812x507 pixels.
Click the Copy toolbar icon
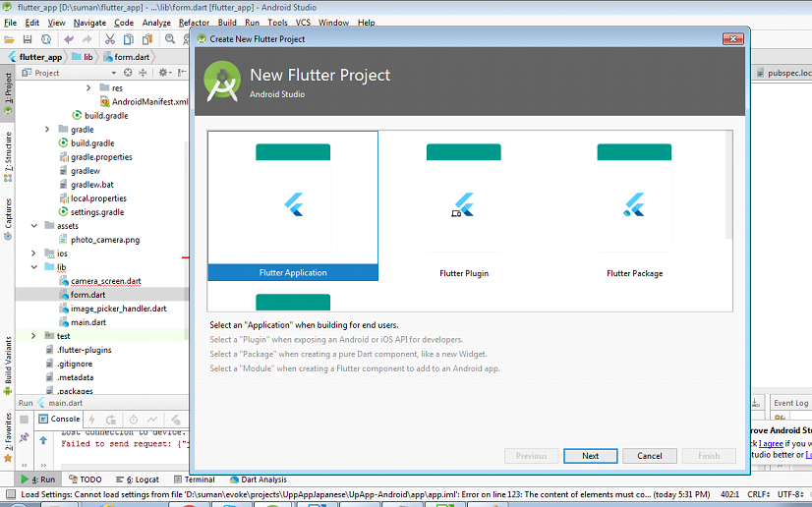click(x=129, y=39)
